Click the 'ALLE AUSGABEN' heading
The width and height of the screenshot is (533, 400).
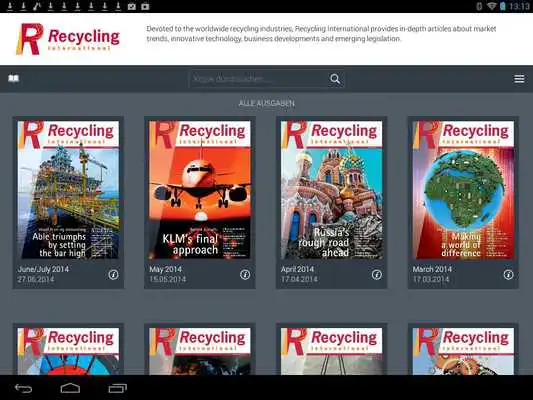click(266, 103)
